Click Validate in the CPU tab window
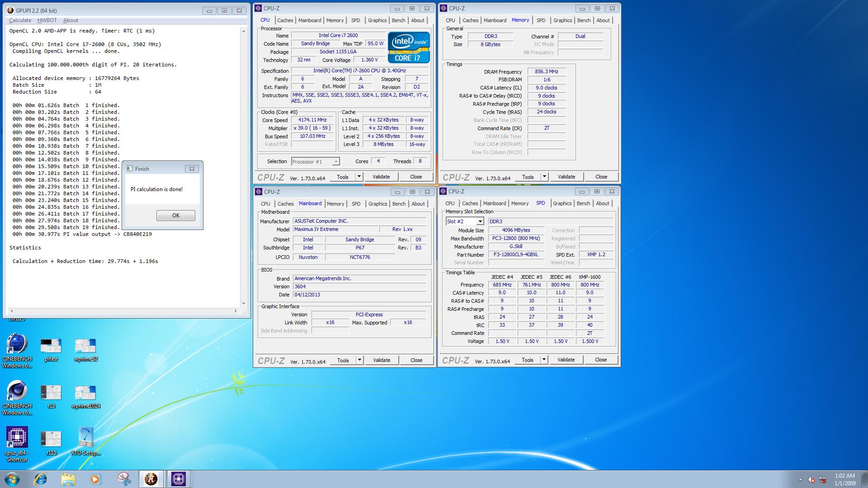 point(381,177)
